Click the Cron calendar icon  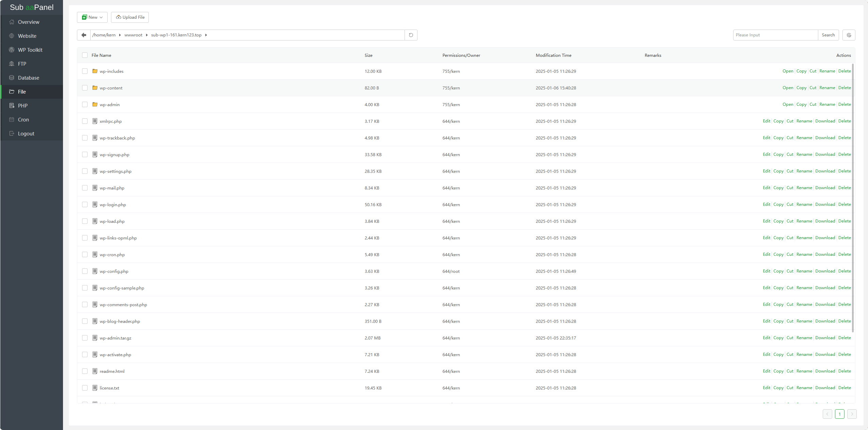12,119
